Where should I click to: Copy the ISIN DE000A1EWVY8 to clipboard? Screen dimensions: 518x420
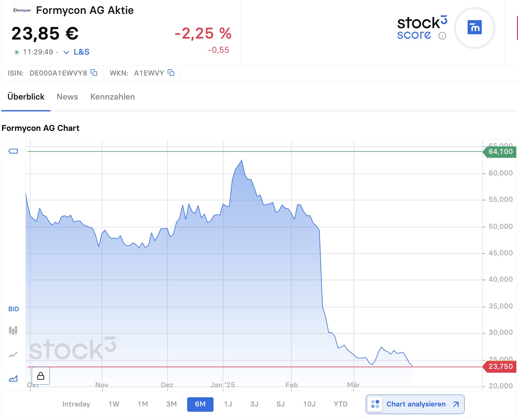pyautogui.click(x=94, y=73)
